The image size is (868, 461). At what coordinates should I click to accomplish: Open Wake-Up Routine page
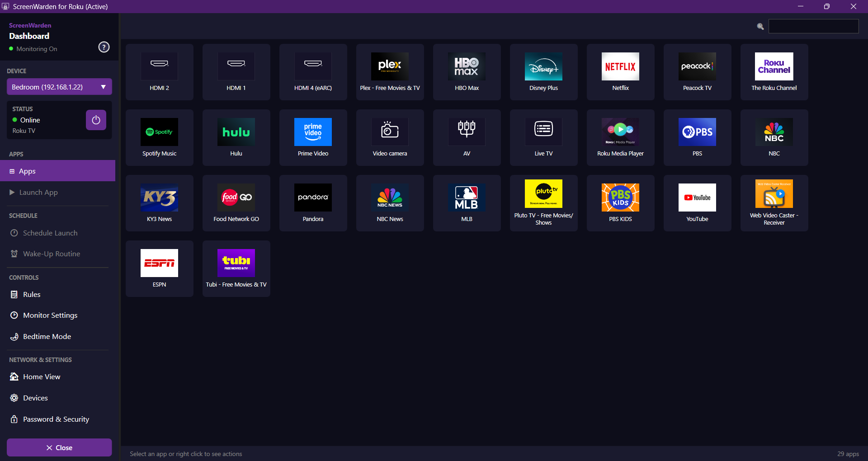(x=57, y=254)
